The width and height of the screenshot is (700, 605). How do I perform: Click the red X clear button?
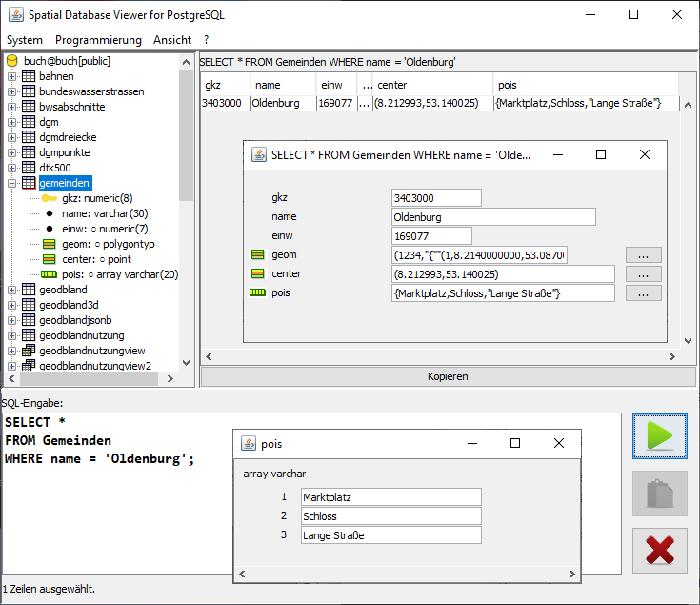pos(660,551)
